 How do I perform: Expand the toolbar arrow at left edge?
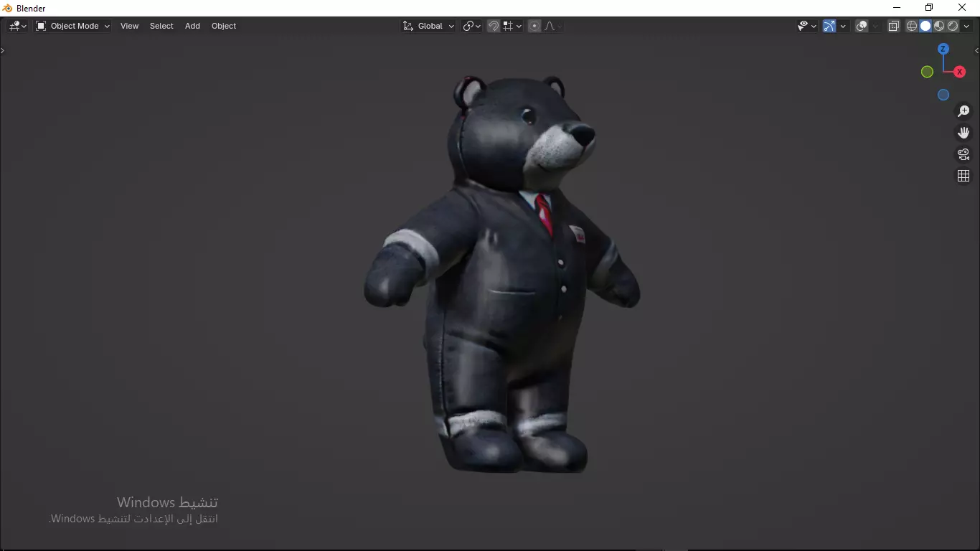click(x=3, y=50)
